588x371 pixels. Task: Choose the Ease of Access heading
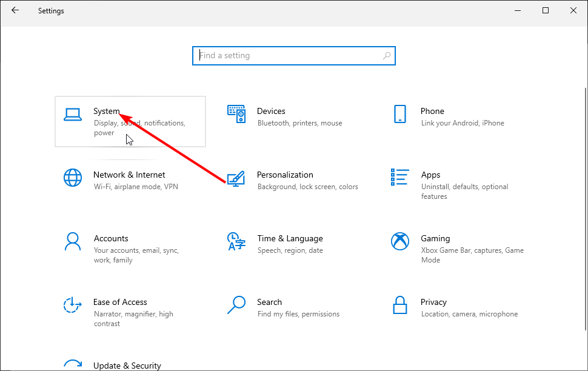point(120,302)
